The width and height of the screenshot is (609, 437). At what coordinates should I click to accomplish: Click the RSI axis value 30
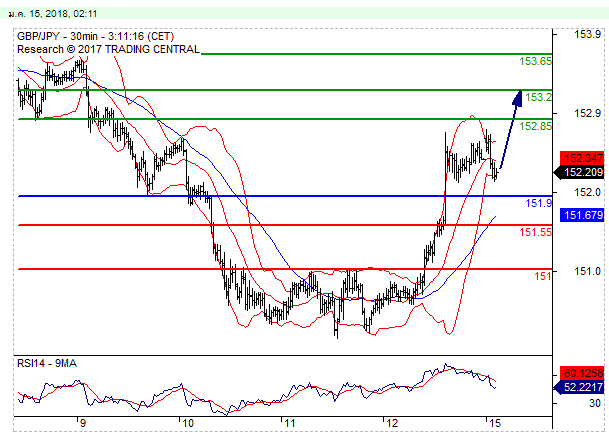click(595, 403)
